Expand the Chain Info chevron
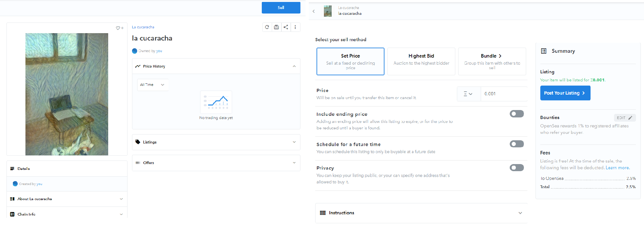644x231 pixels. coord(121,214)
